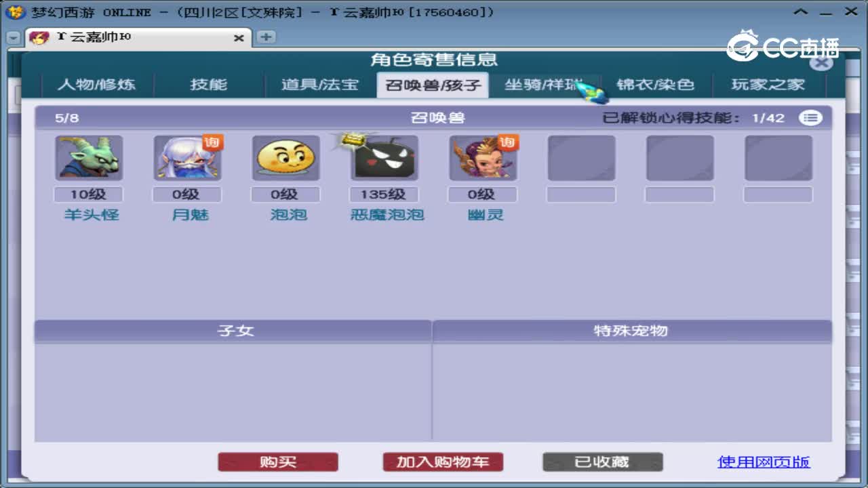Select the 月魅 pet portrait

[x=187, y=158]
